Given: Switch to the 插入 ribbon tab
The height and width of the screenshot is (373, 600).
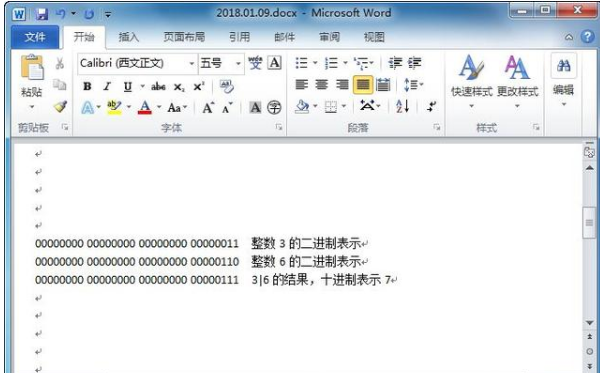Looking at the screenshot, I should tap(129, 37).
